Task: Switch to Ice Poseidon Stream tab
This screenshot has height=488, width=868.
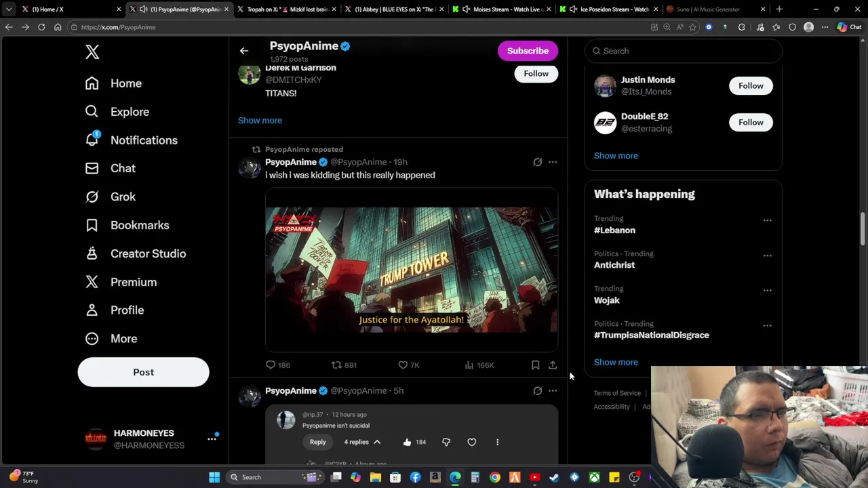Action: 610,9
